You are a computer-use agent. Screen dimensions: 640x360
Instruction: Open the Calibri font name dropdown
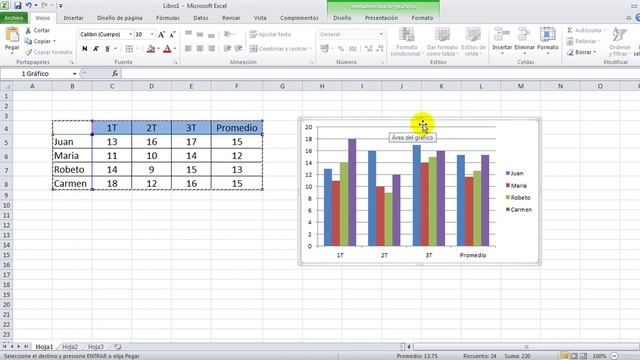[131, 34]
